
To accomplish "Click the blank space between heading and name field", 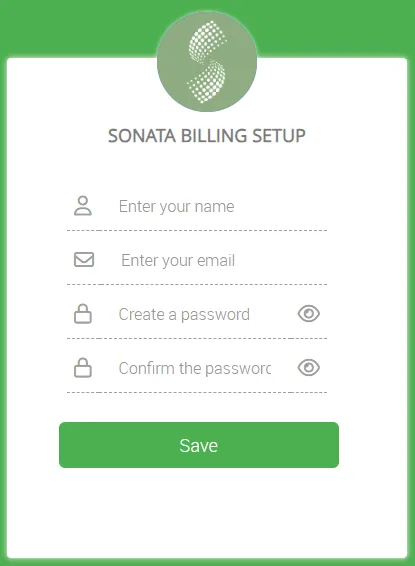I will click(207, 166).
